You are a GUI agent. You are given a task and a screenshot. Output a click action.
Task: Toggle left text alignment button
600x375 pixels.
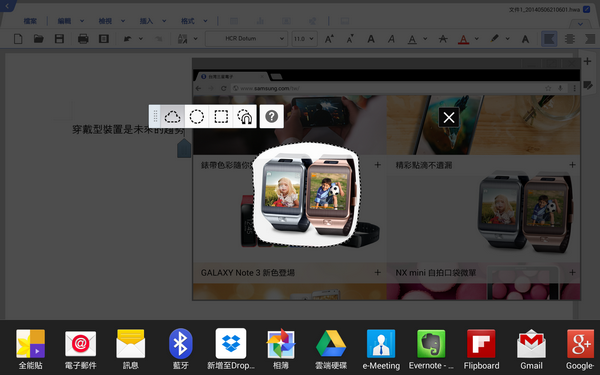click(x=549, y=39)
